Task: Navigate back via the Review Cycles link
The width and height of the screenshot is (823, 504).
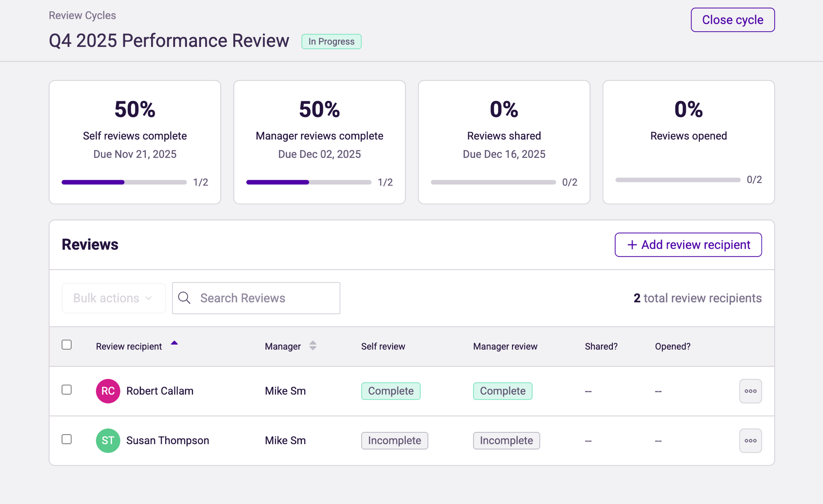Action: point(82,15)
